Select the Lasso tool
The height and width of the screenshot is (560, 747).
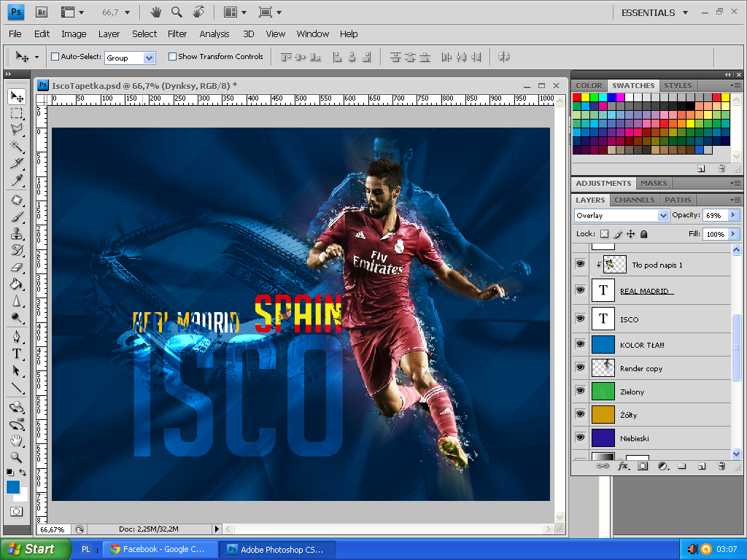pyautogui.click(x=16, y=130)
